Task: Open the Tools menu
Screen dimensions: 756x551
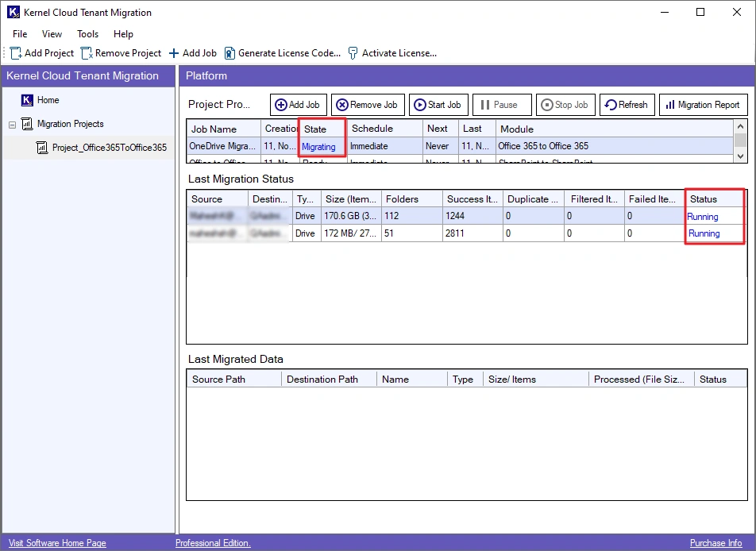Action: click(87, 34)
